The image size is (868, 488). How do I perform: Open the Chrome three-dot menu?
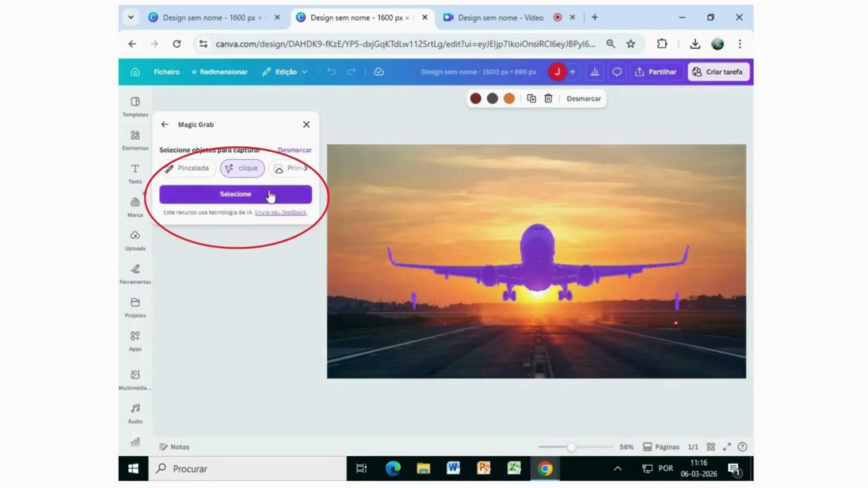[x=740, y=44]
